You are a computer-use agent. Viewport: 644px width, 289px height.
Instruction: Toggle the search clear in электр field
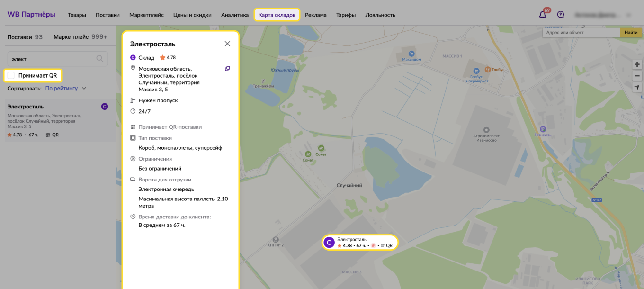pos(99,58)
